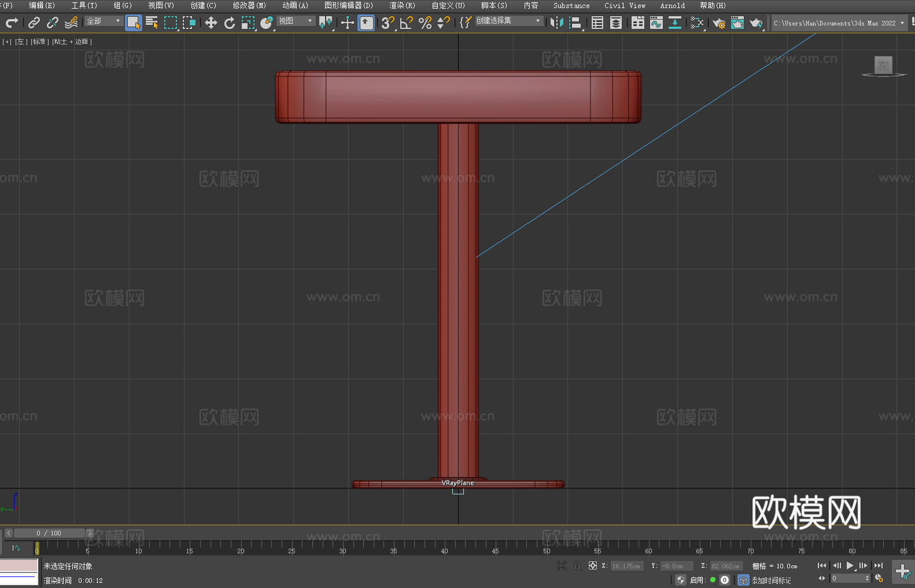Open the Curve Editor icon
Image resolution: width=915 pixels, height=588 pixels.
(x=656, y=23)
